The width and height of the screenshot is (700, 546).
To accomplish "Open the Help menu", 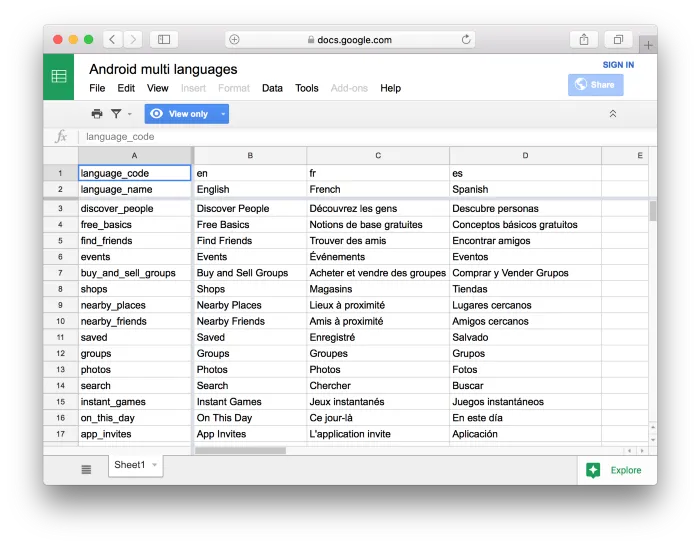I will pos(391,88).
